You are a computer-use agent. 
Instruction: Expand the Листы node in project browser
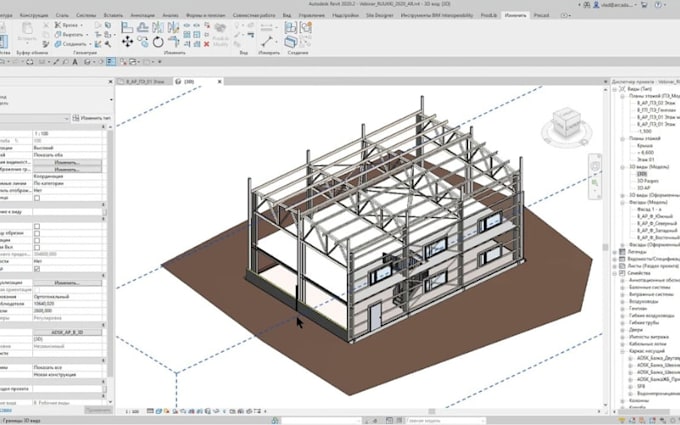click(615, 266)
